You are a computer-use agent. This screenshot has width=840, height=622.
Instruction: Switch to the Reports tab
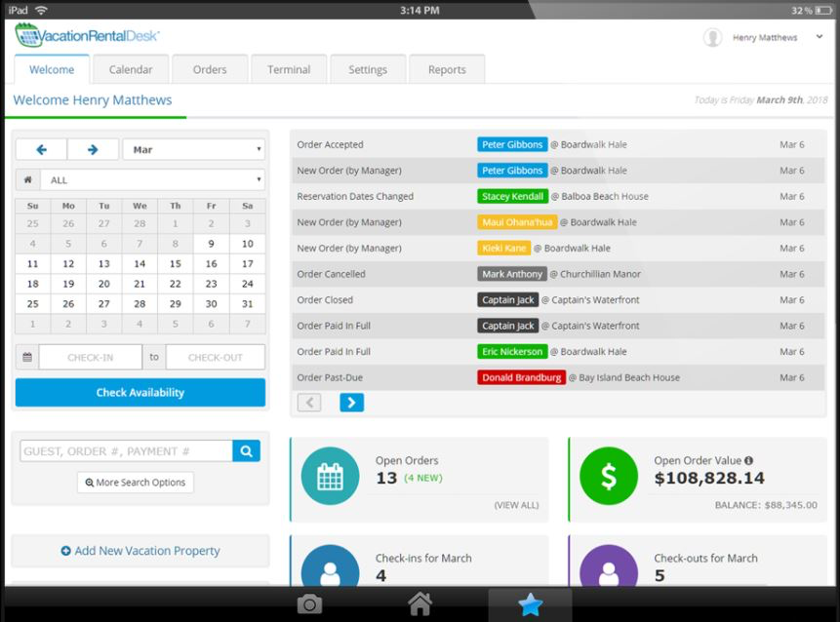coord(447,69)
